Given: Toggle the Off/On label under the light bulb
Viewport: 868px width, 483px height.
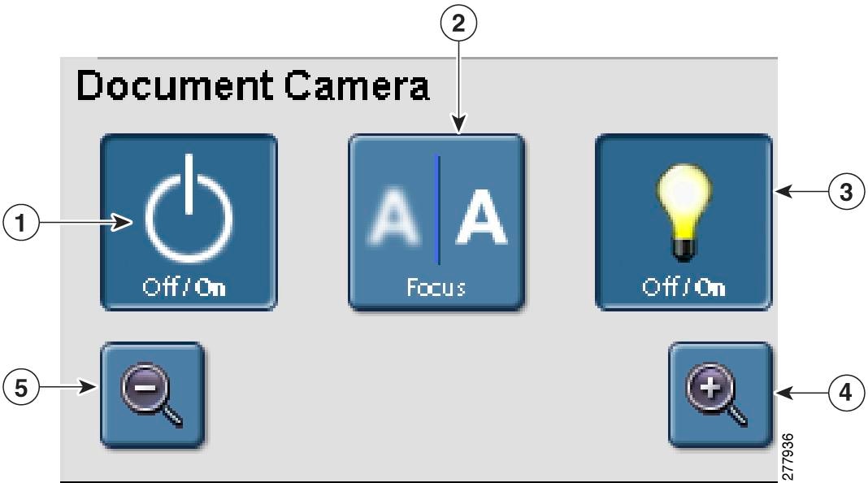Looking at the screenshot, I should coord(683,289).
